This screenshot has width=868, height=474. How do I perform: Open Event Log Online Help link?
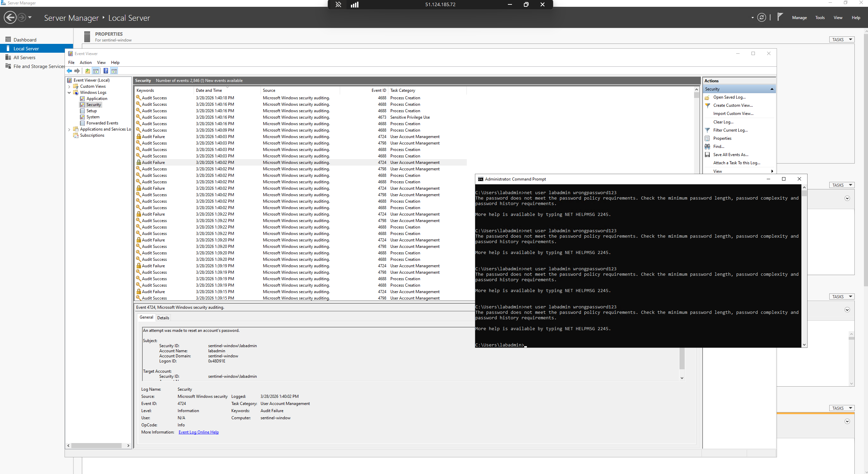point(198,432)
